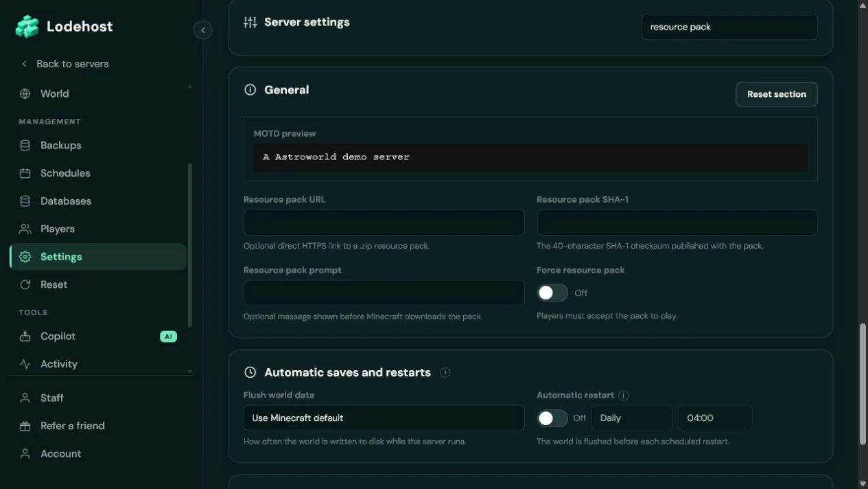Viewport: 868px width, 489px height.
Task: Click the Resource pack SHA-1 field
Action: coord(677,223)
